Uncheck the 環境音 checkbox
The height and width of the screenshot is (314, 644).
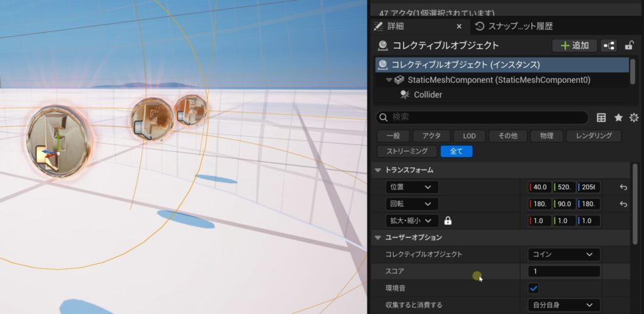[533, 288]
